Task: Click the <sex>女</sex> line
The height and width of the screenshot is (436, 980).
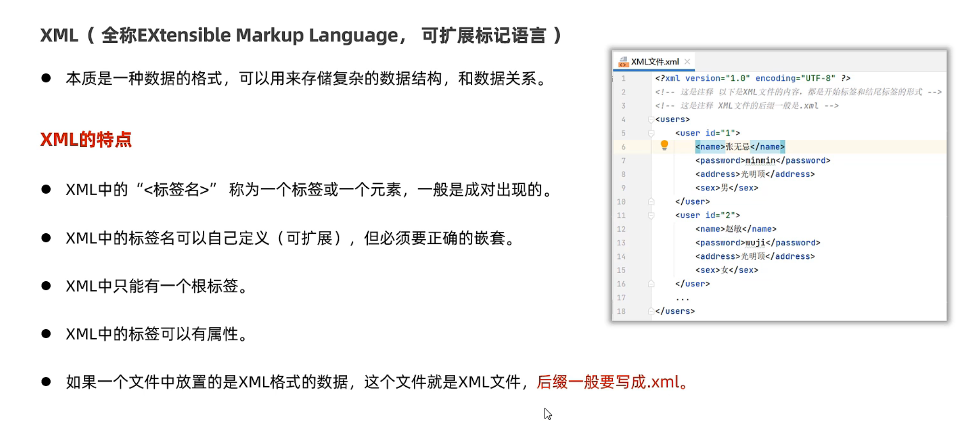Action: (727, 270)
